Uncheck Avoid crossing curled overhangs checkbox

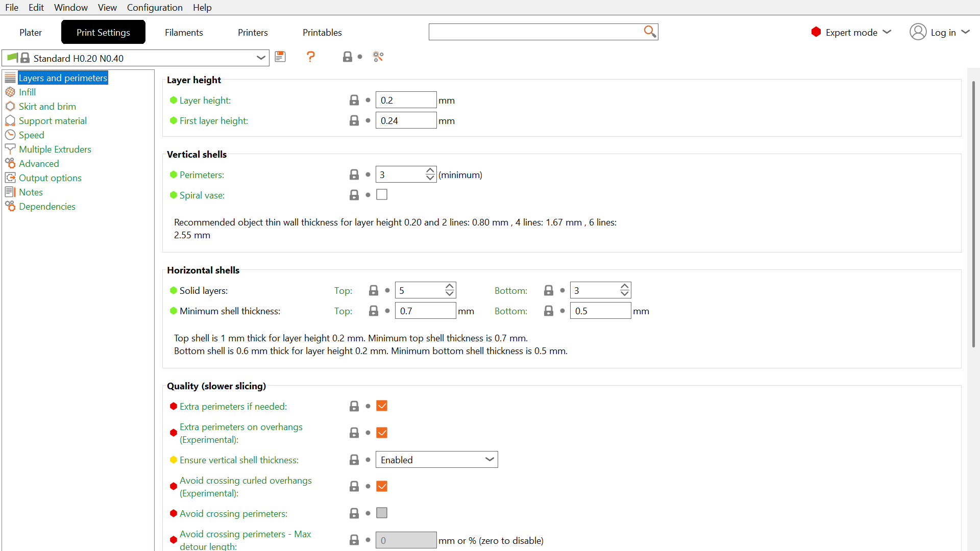(x=382, y=486)
